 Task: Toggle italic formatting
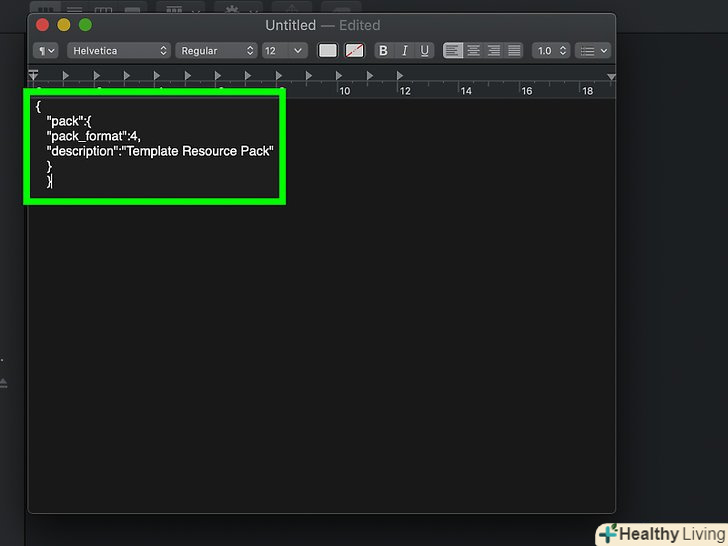pos(404,51)
